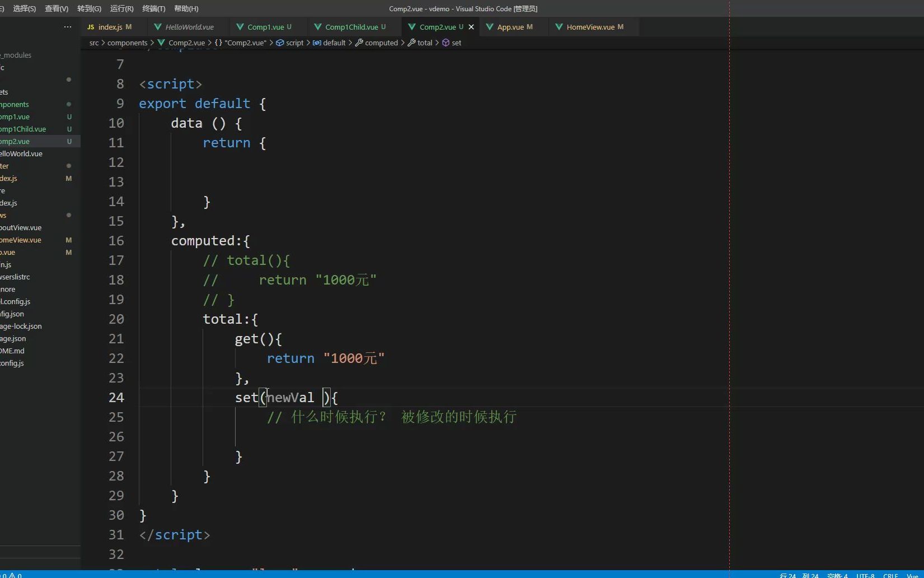
Task: Open the 转到(G) menu
Action: (90, 8)
